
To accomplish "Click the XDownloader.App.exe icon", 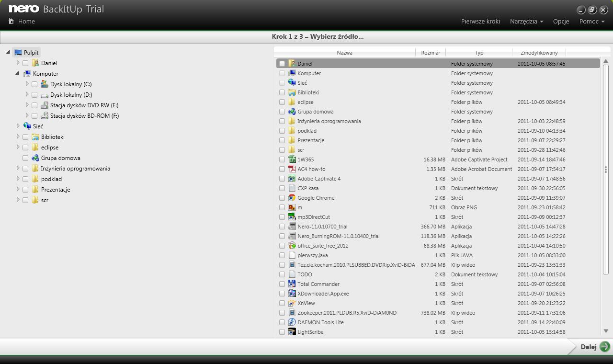I will [x=292, y=294].
